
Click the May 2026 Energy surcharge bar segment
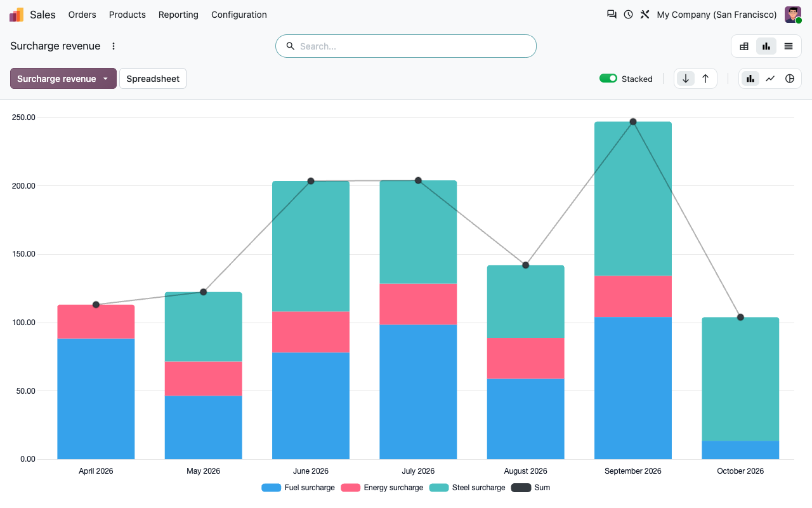(204, 379)
